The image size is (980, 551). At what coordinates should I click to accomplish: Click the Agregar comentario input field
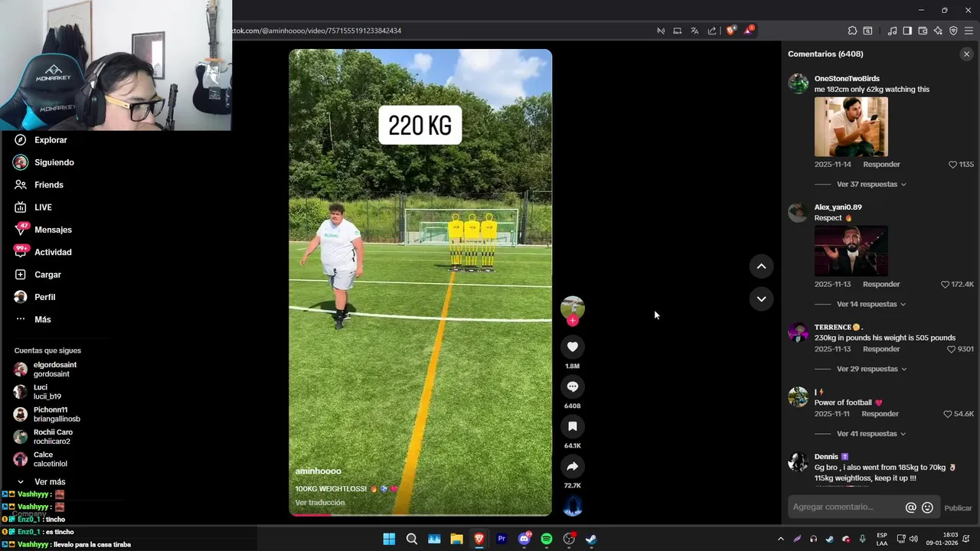click(846, 507)
